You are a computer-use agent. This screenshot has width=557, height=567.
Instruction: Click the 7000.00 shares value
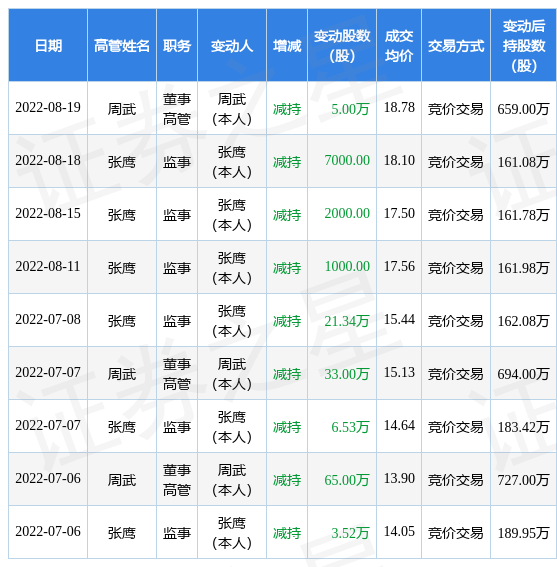(347, 160)
